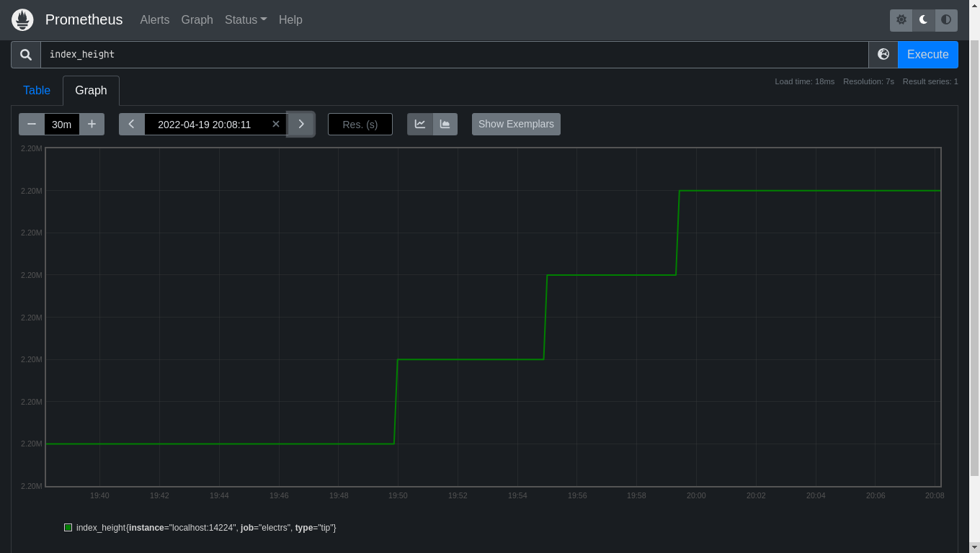Click the Prometheus flame logo
The image size is (980, 553).
tap(22, 19)
